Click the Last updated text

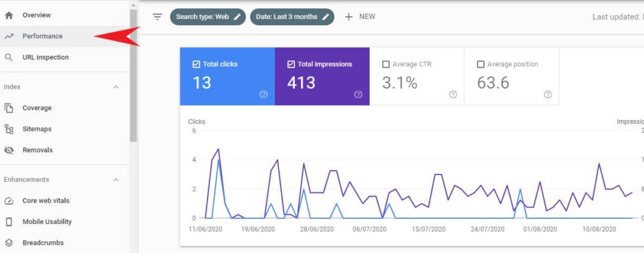[618, 17]
